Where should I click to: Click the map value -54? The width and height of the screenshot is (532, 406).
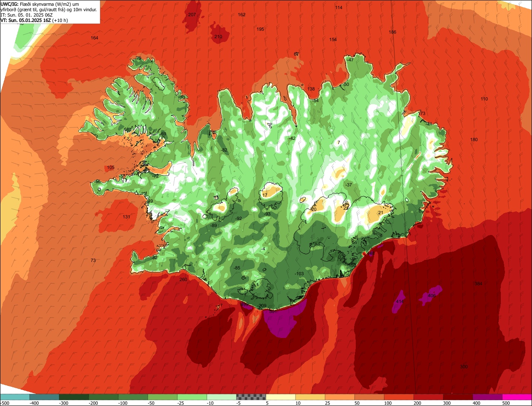tap(315, 100)
